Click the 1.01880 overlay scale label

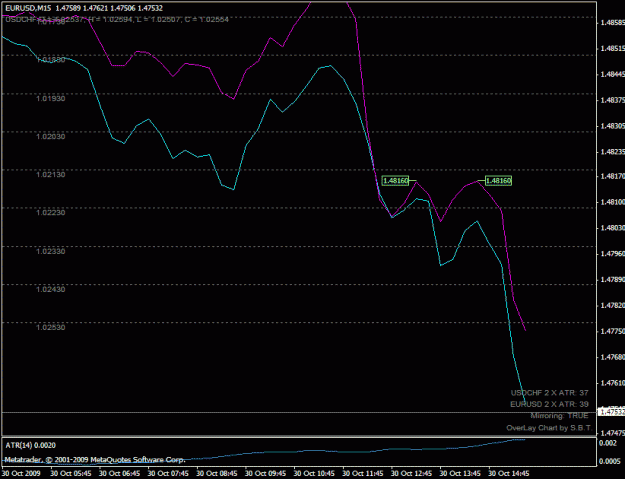pyautogui.click(x=51, y=60)
